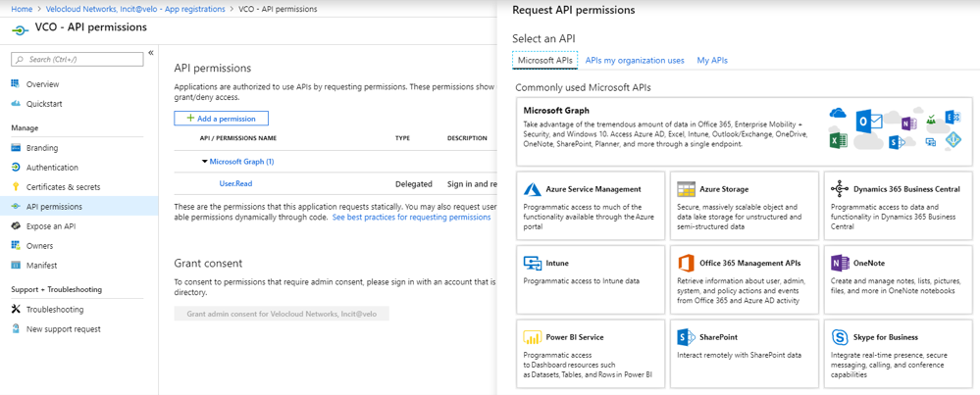Open the User.Read permission link
This screenshot has height=395, width=980.
tap(235, 183)
